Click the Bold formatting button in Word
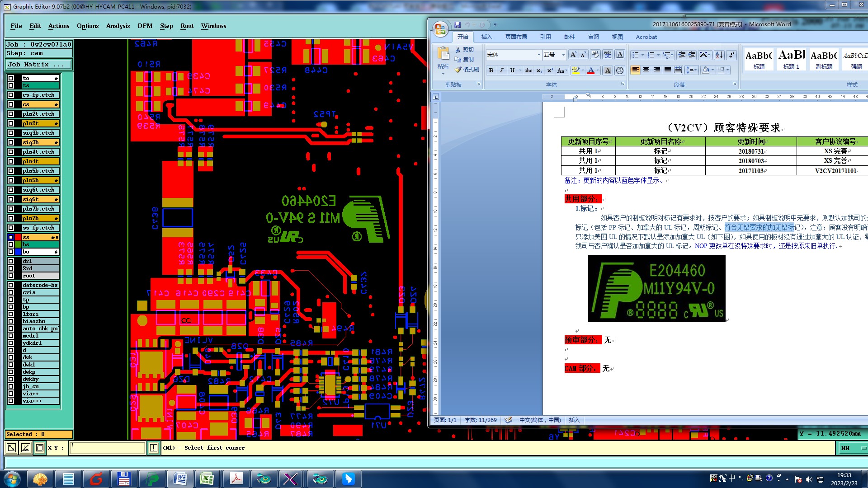 (491, 70)
